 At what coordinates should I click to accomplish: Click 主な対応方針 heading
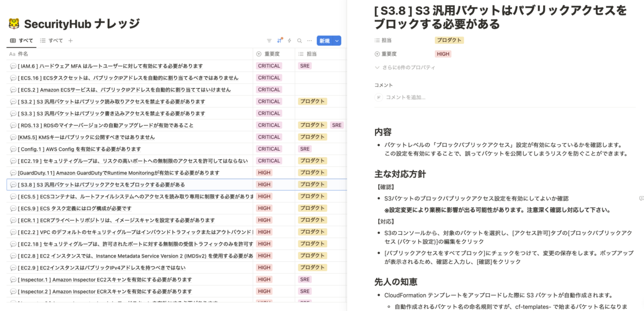coord(400,174)
